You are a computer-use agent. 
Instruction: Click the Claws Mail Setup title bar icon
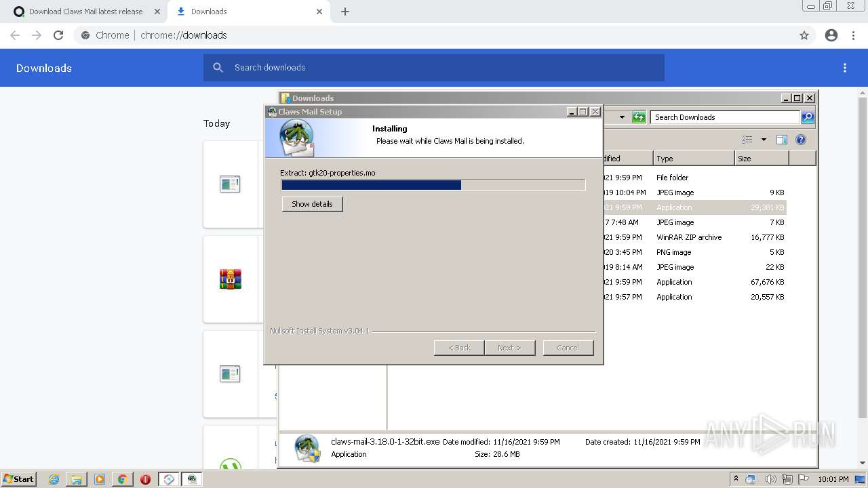(272, 112)
